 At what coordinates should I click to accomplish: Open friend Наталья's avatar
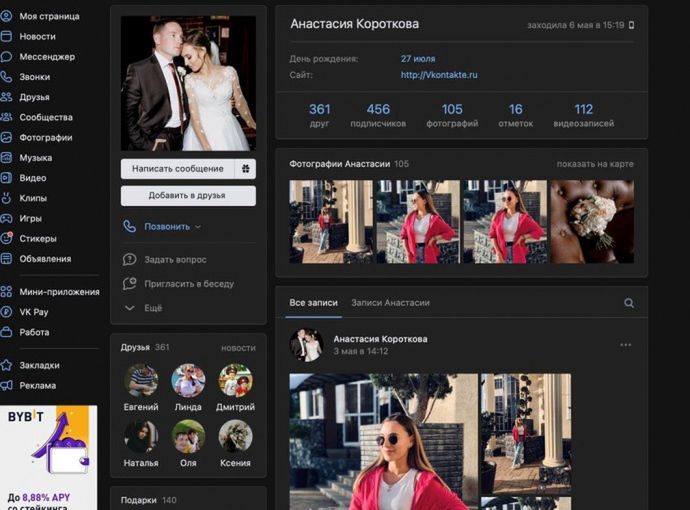tap(141, 437)
